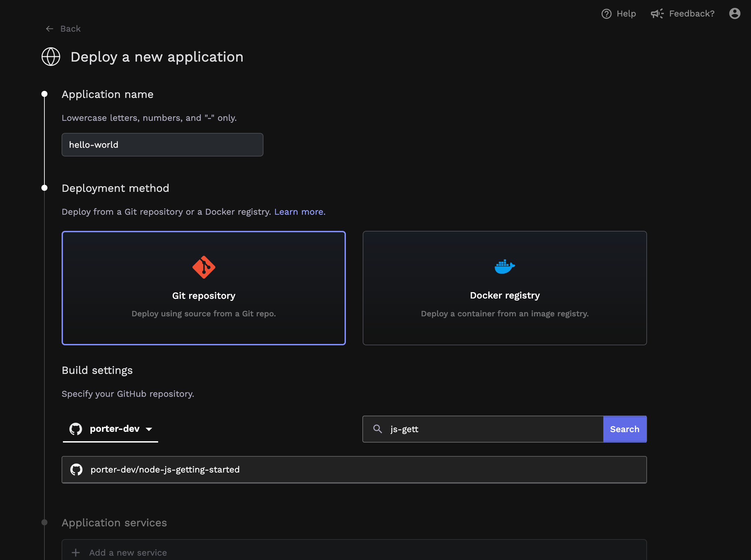This screenshot has height=560, width=751.
Task: Expand the porter-dev account dropdown
Action: click(110, 429)
